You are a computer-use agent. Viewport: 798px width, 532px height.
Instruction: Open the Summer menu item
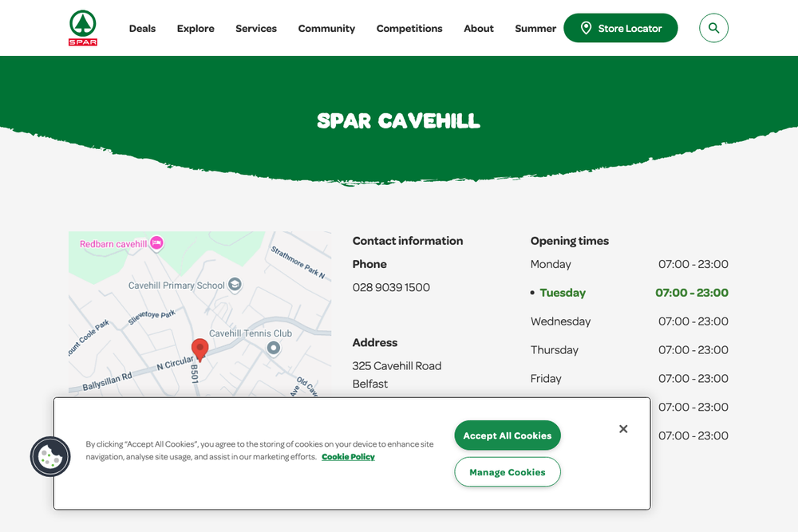coord(535,29)
